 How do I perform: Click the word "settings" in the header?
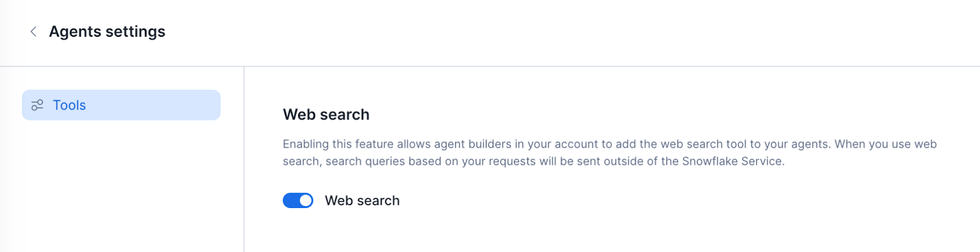pos(135,32)
